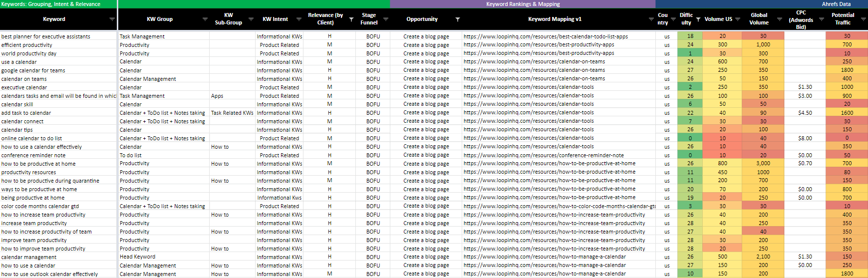Open calendar-on-teams link in use a calendar row
Viewport: 868px width, 278px height.
click(534, 62)
